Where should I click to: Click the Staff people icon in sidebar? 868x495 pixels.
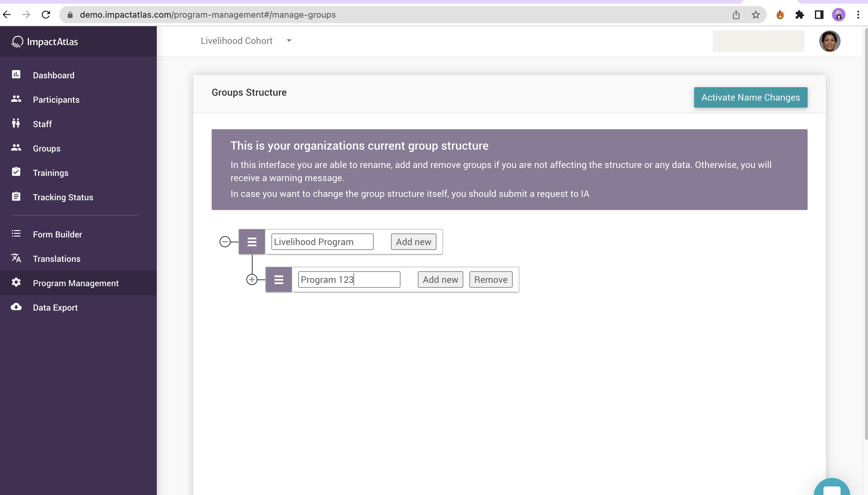point(16,123)
